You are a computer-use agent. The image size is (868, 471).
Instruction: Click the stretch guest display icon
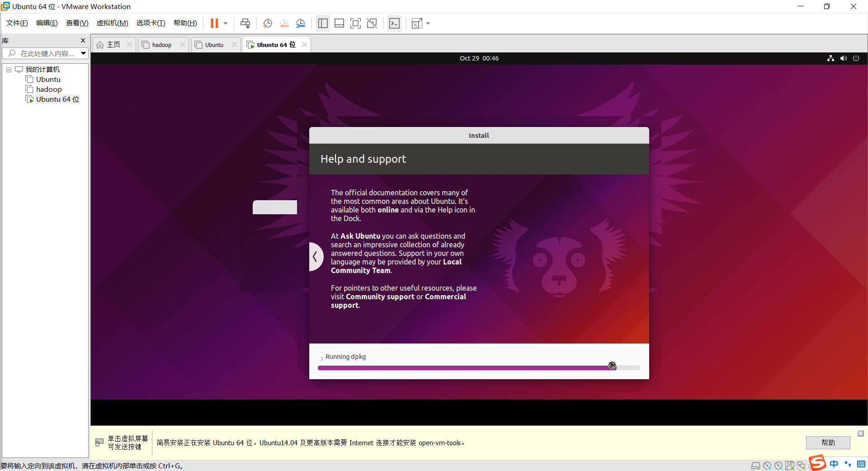[417, 23]
